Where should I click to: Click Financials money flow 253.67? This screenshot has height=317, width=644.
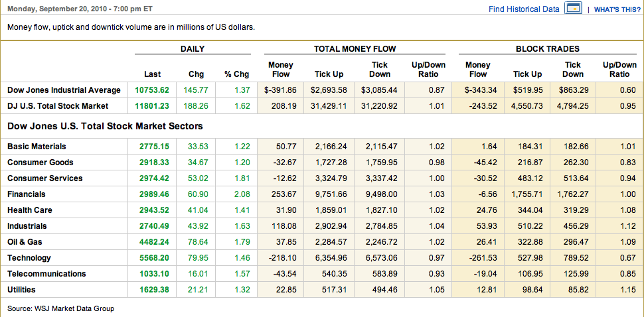coord(283,194)
